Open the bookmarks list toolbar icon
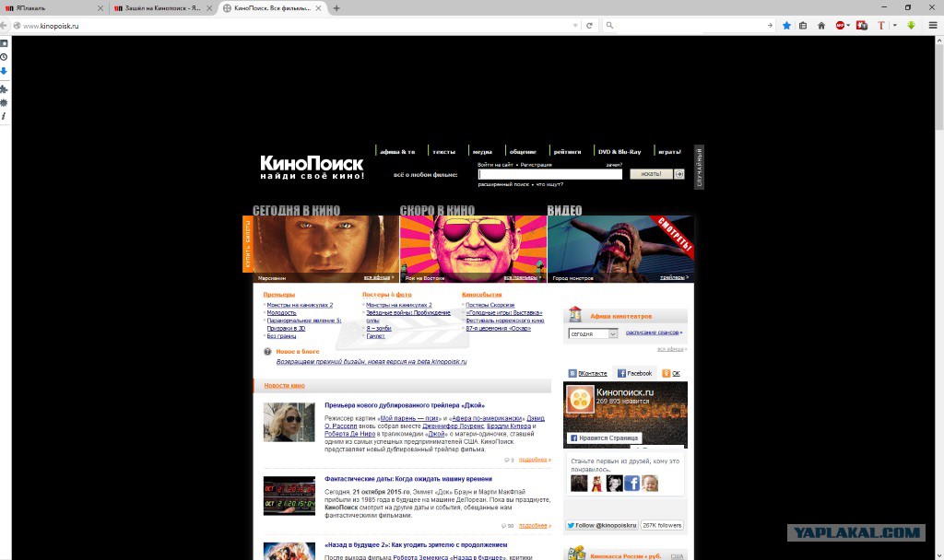This screenshot has height=560, width=944. coord(803,25)
